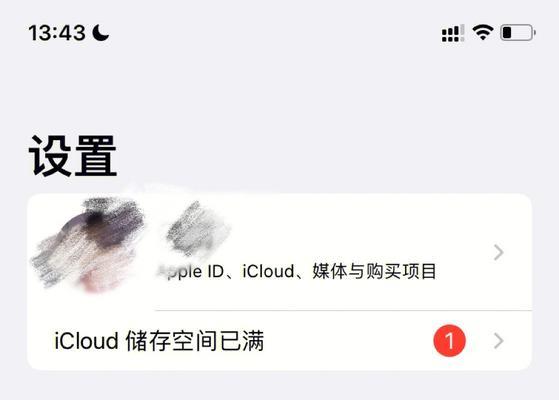Tap the 设置 page title heading

[73, 156]
